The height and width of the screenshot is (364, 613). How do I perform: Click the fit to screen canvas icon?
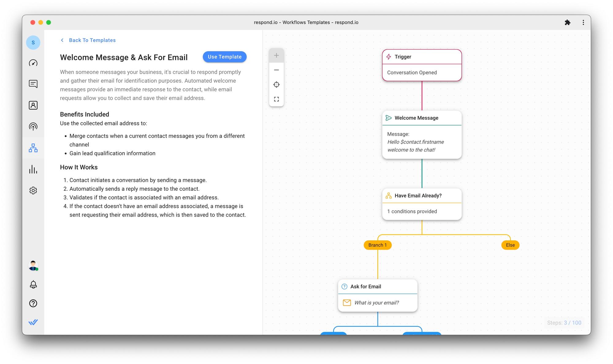tap(276, 99)
